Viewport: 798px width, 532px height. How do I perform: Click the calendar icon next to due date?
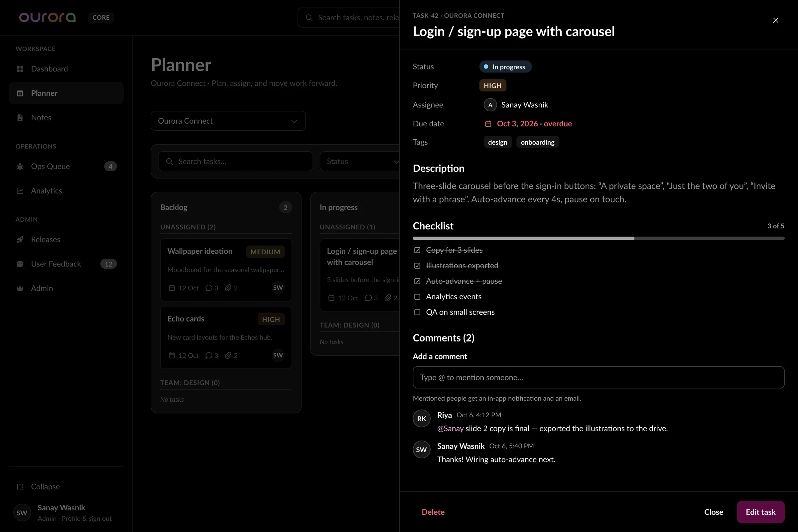coord(488,124)
